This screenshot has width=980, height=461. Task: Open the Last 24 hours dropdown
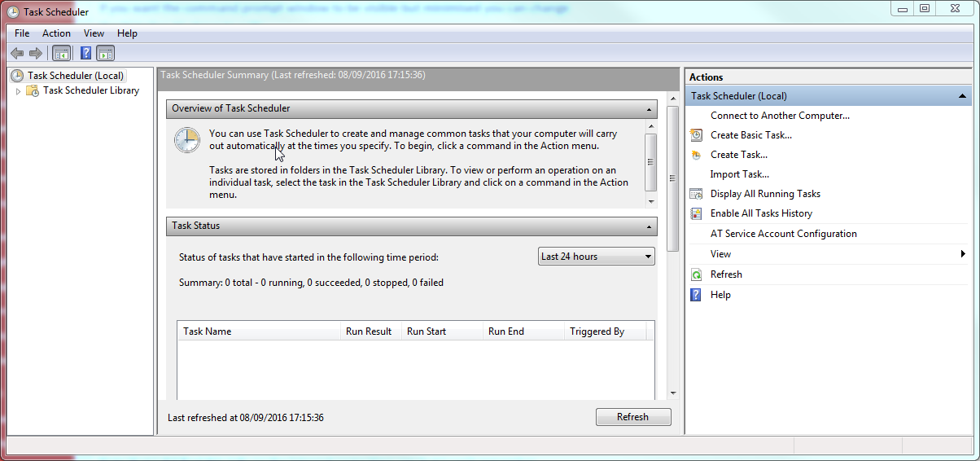[x=597, y=257]
